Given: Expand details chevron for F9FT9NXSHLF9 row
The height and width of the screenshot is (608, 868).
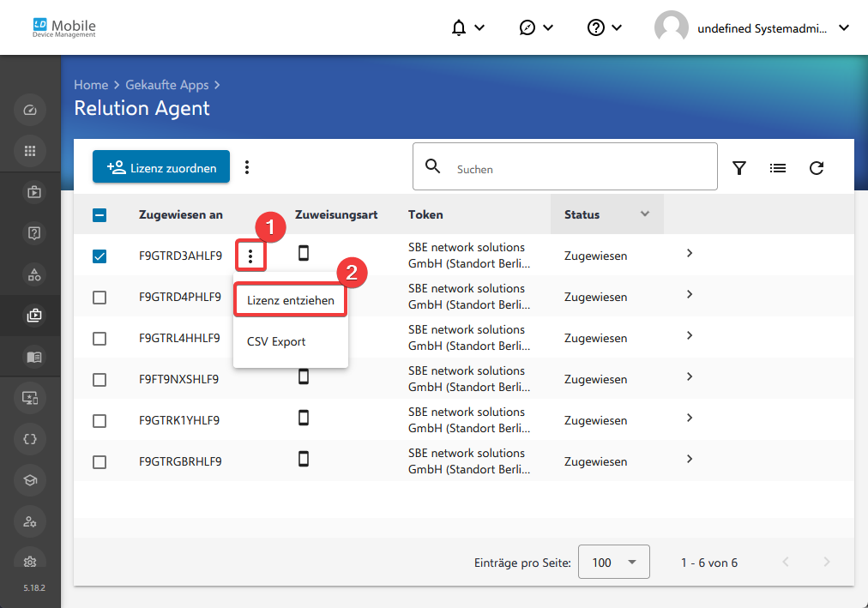Looking at the screenshot, I should coord(690,376).
